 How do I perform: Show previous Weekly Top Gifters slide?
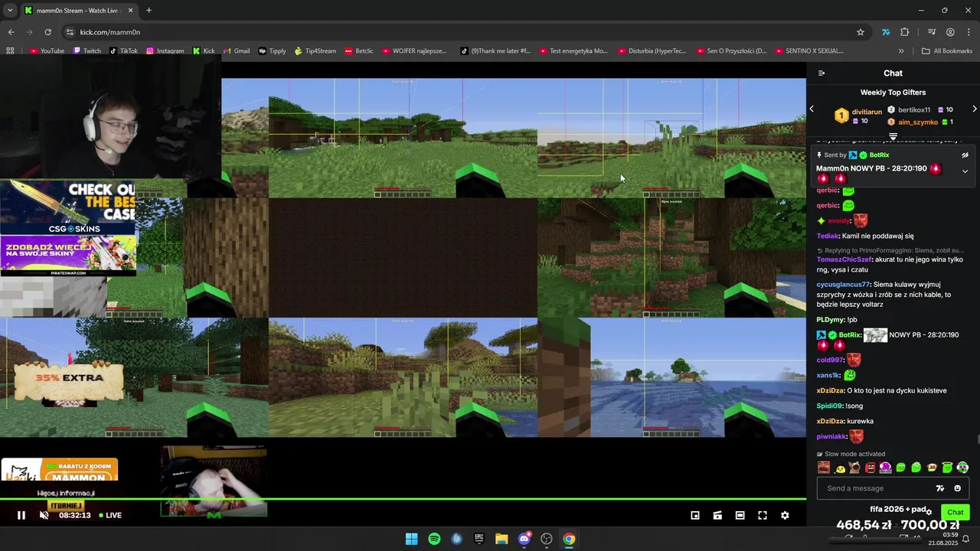[812, 109]
